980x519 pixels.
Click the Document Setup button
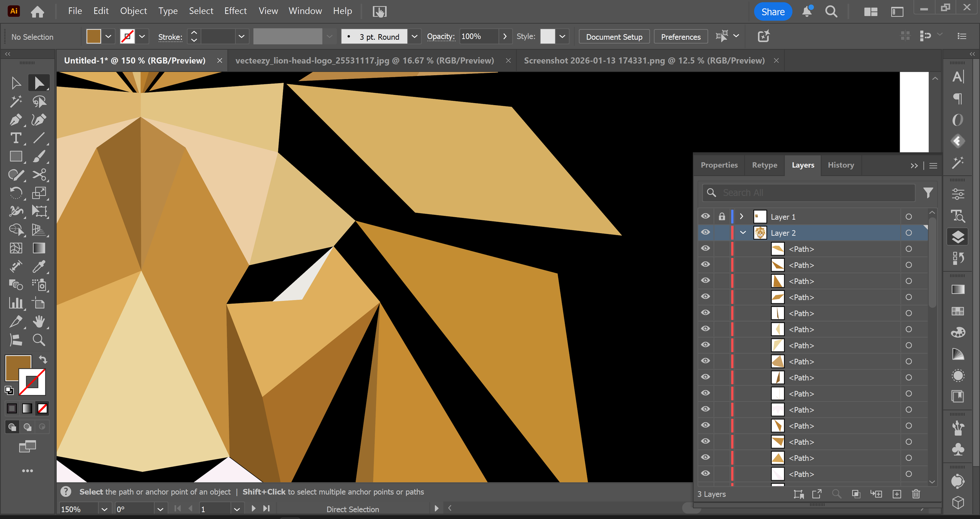613,36
